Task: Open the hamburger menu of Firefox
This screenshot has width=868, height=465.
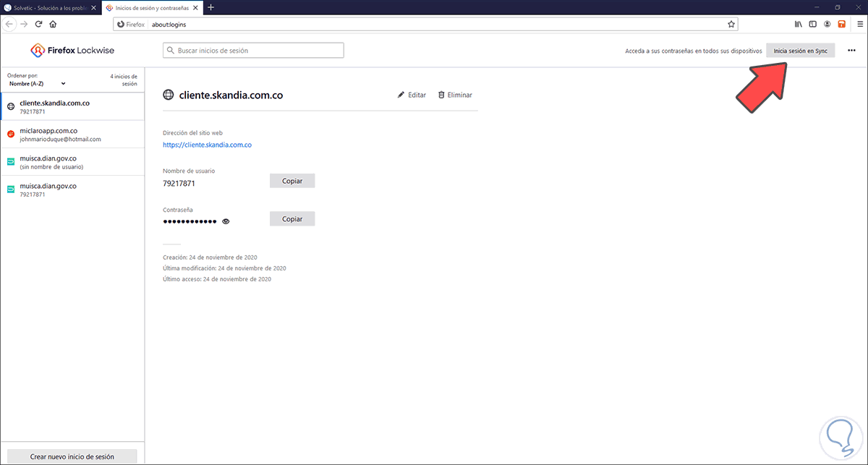Action: click(860, 24)
